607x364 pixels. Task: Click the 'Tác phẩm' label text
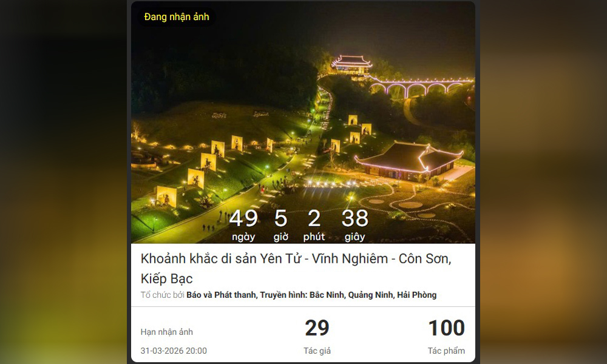(x=446, y=351)
